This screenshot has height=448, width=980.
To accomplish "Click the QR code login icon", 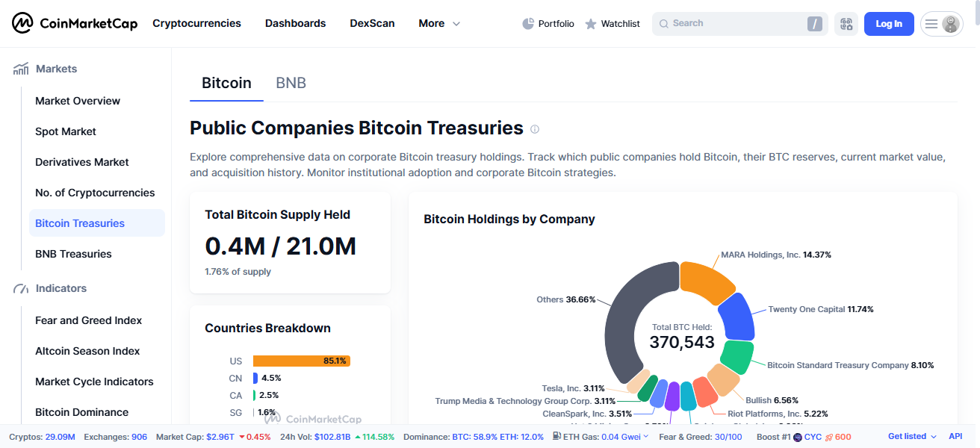I will tap(846, 23).
